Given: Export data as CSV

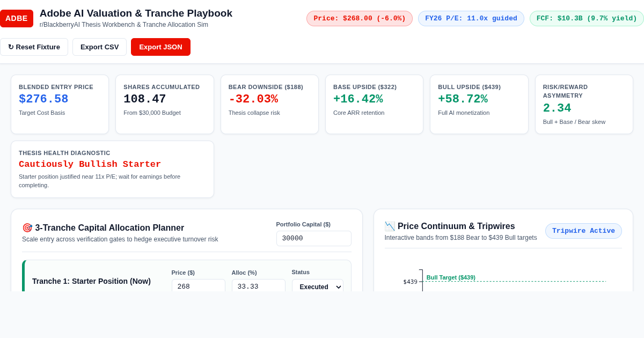Looking at the screenshot, I should pyautogui.click(x=99, y=47).
